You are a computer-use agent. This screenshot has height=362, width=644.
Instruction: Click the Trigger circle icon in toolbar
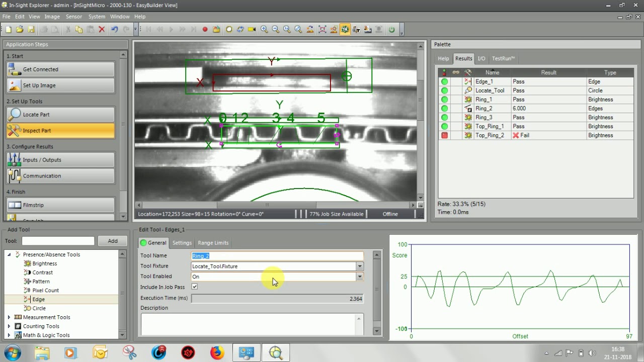tap(229, 30)
